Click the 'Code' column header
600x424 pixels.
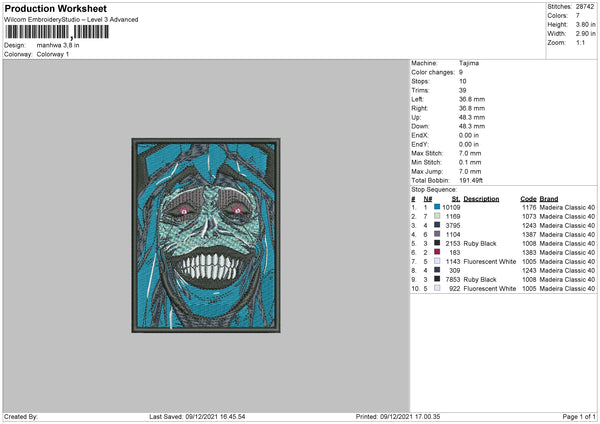(x=528, y=199)
